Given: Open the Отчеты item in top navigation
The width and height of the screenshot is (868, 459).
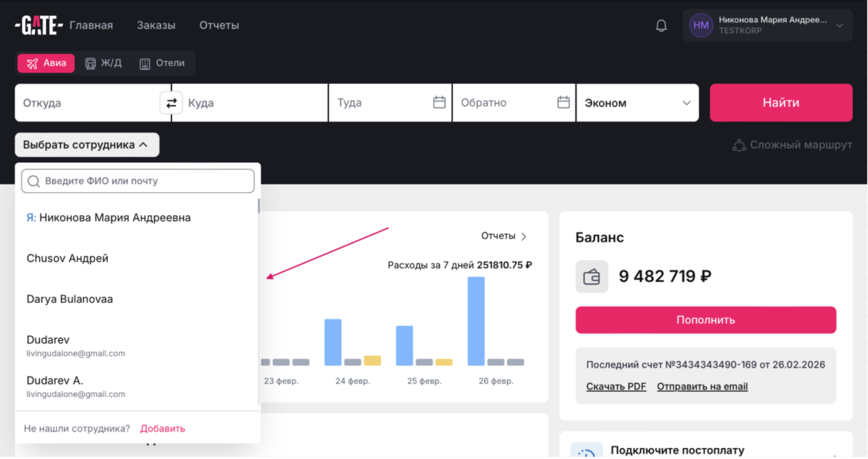Looking at the screenshot, I should [219, 25].
